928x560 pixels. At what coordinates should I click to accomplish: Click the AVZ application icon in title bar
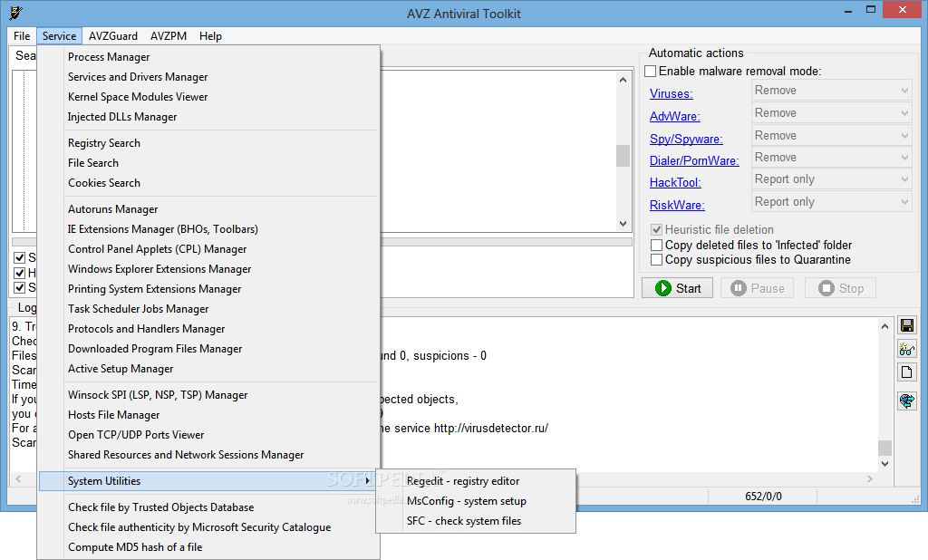16,13
